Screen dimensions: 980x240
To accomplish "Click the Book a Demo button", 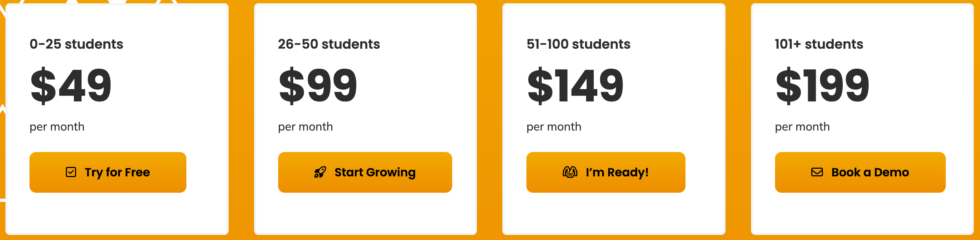I will click(861, 172).
